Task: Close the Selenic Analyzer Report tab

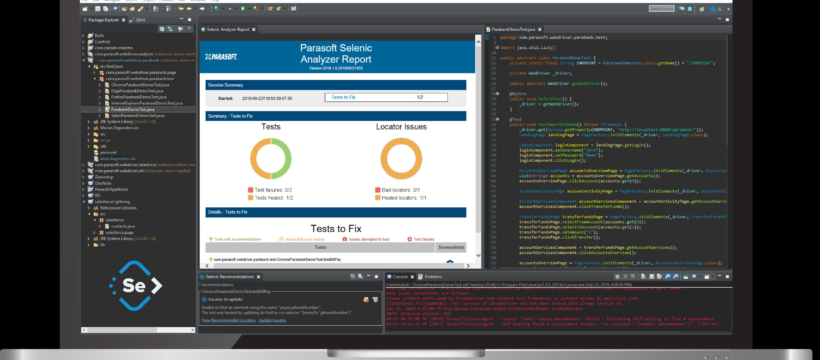Action: tap(254, 29)
